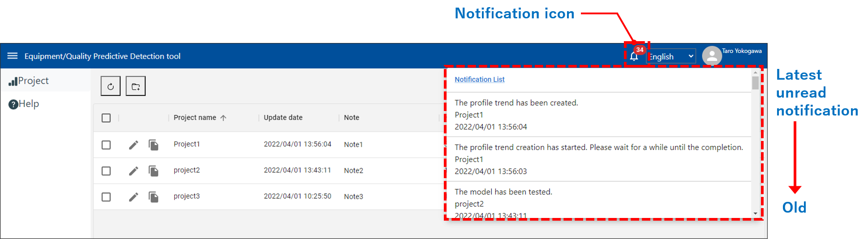Click the refresh project list button

click(x=111, y=86)
